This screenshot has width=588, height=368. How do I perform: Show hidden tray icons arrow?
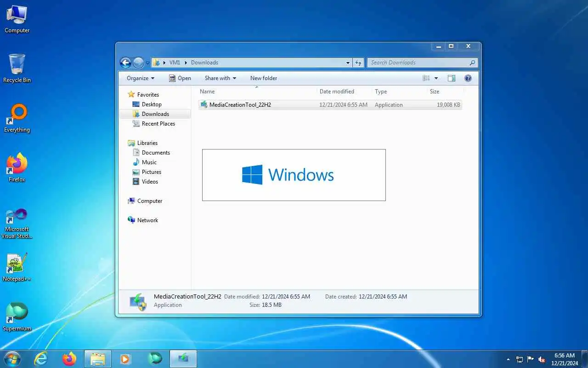pyautogui.click(x=508, y=359)
